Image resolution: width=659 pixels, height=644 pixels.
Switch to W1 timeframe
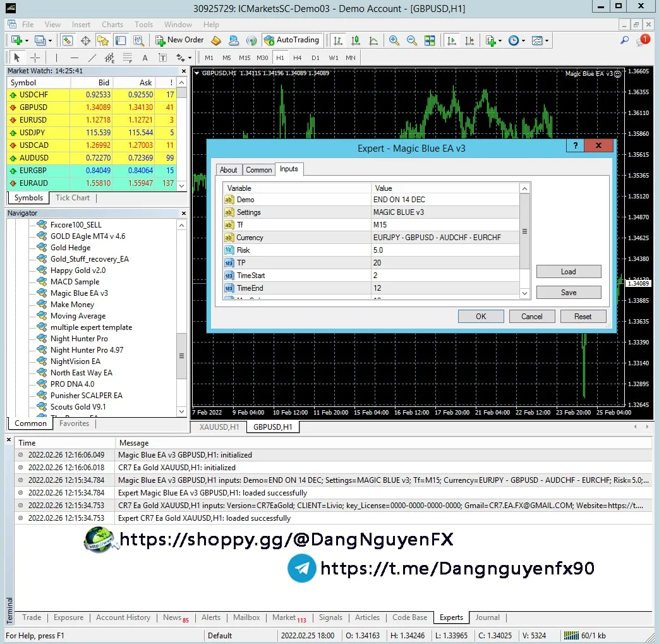[334, 58]
